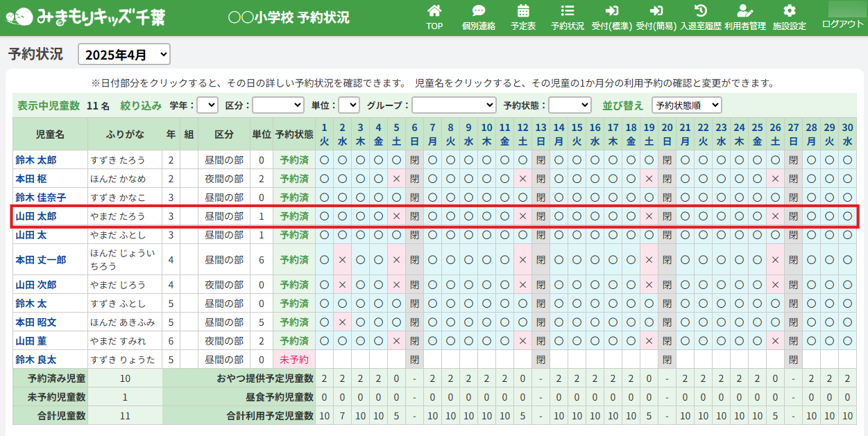Expand the 予約状態順 sort dropdown
This screenshot has width=868, height=436.
tap(686, 105)
